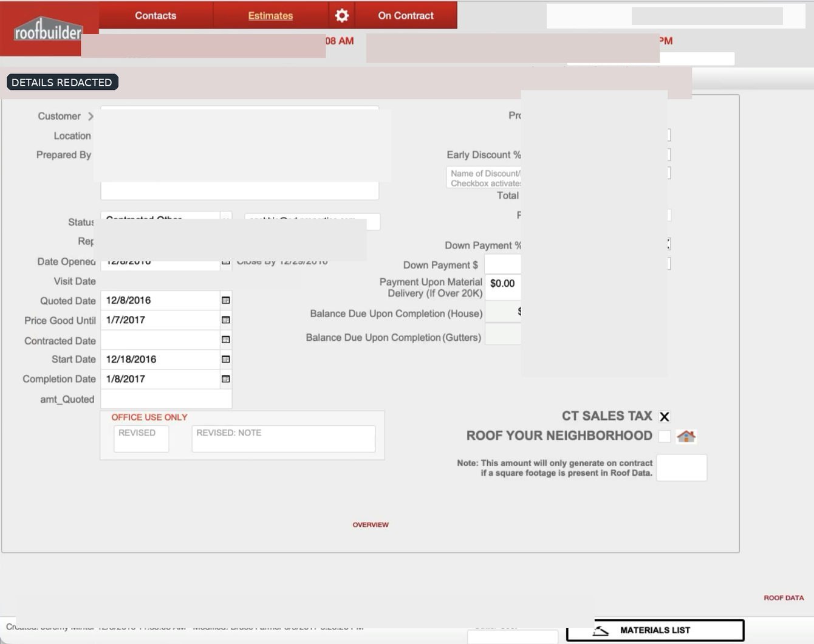Open calendar picker for Completion Date

225,379
